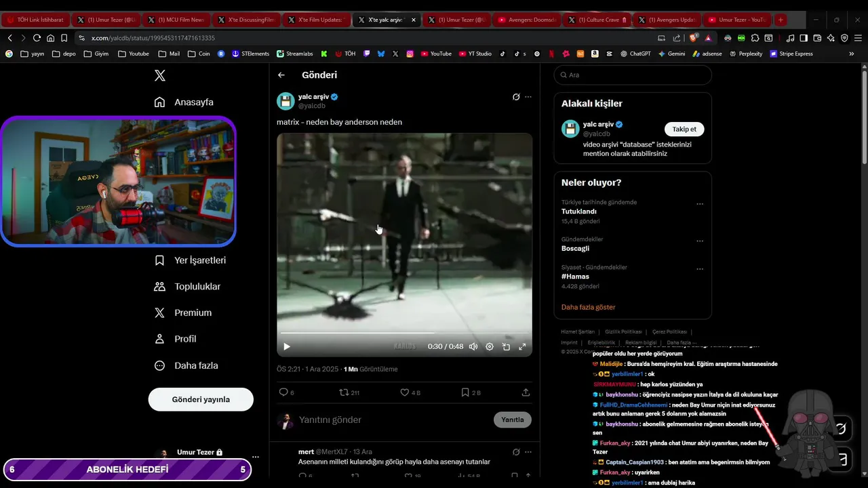The image size is (868, 488).
Task: Open Yer İşaretleri bookmarks icon
Action: tap(159, 260)
